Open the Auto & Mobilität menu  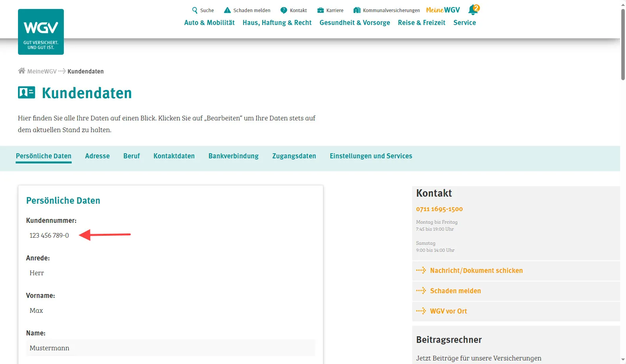209,23
